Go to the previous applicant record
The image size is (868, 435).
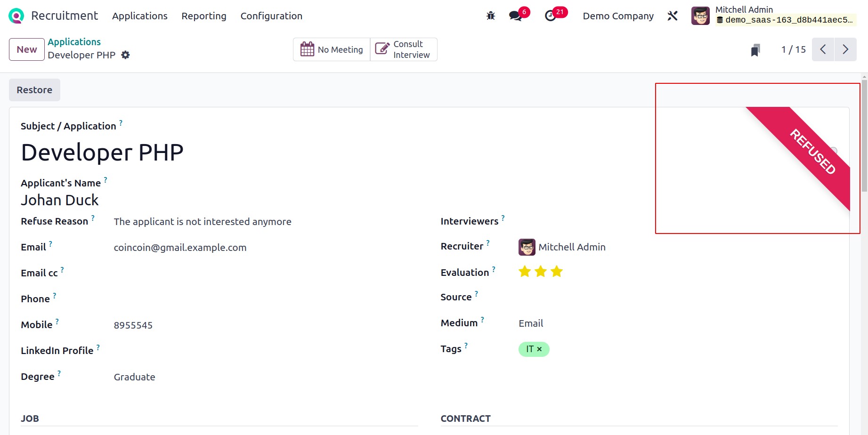click(823, 49)
